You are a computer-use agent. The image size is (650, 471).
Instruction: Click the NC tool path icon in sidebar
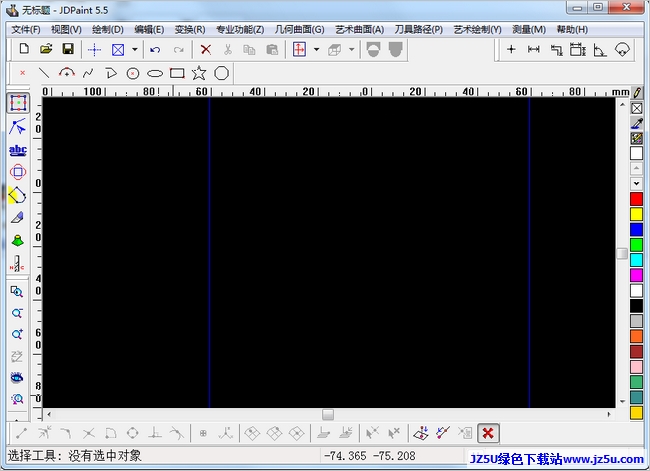click(17, 264)
